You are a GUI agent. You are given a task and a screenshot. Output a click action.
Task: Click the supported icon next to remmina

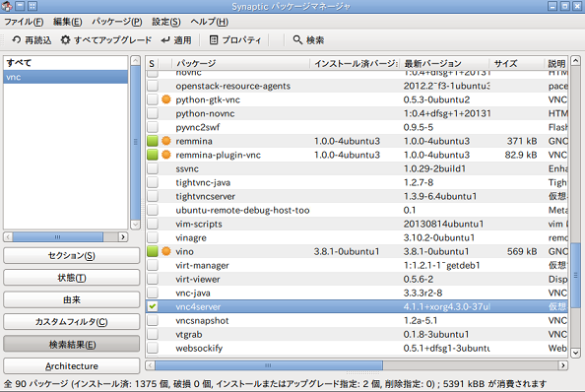coord(166,141)
